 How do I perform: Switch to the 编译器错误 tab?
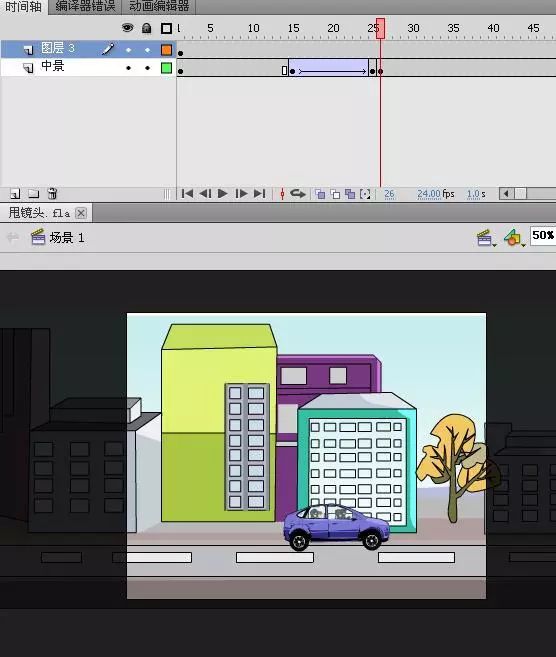click(x=85, y=6)
